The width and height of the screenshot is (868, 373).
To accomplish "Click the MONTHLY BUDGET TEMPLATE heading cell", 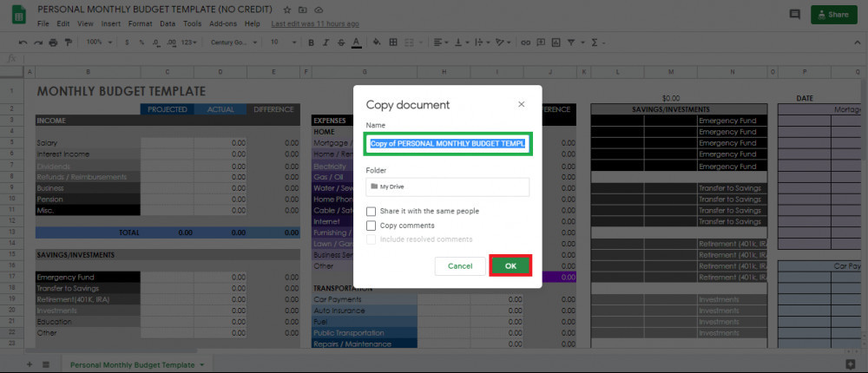I will point(122,91).
